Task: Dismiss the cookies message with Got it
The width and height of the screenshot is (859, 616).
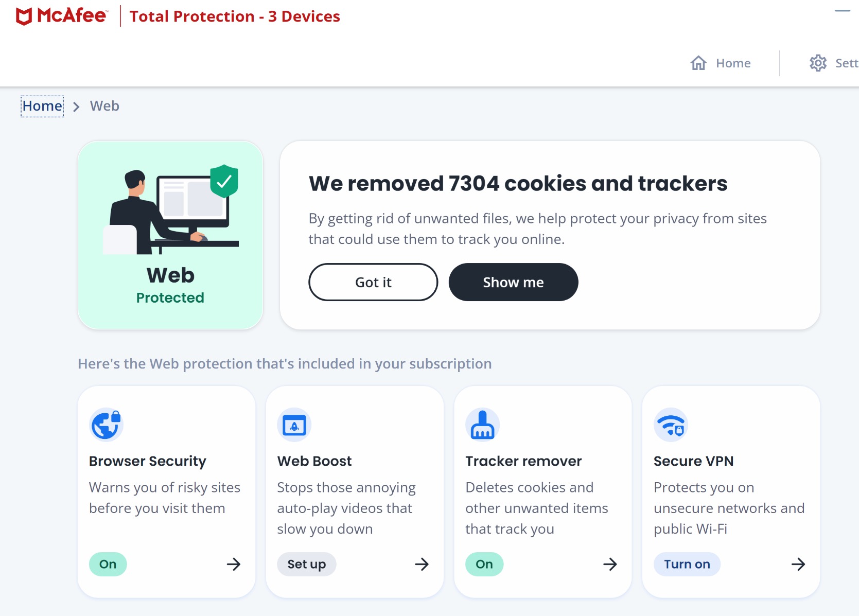Action: [373, 282]
